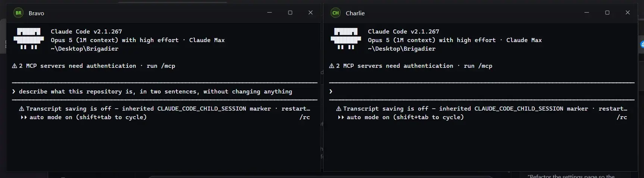Click the Claude Code mascot logo in Charlie
This screenshot has width=644, height=178.
tap(346, 39)
